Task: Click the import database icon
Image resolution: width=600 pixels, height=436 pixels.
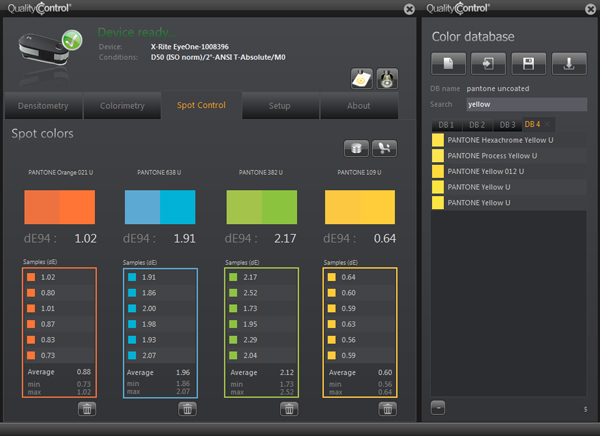Action: click(x=489, y=64)
